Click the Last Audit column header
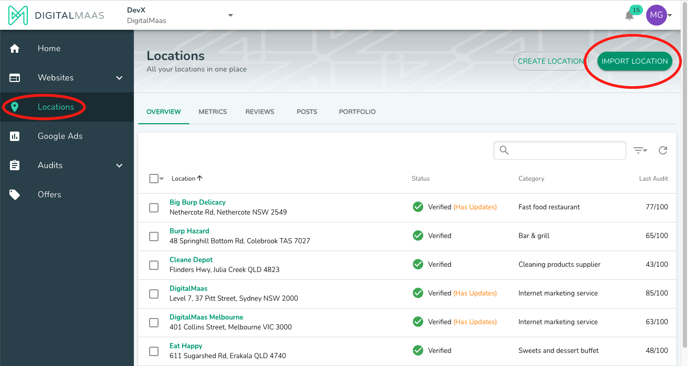688x366 pixels. tap(653, 179)
